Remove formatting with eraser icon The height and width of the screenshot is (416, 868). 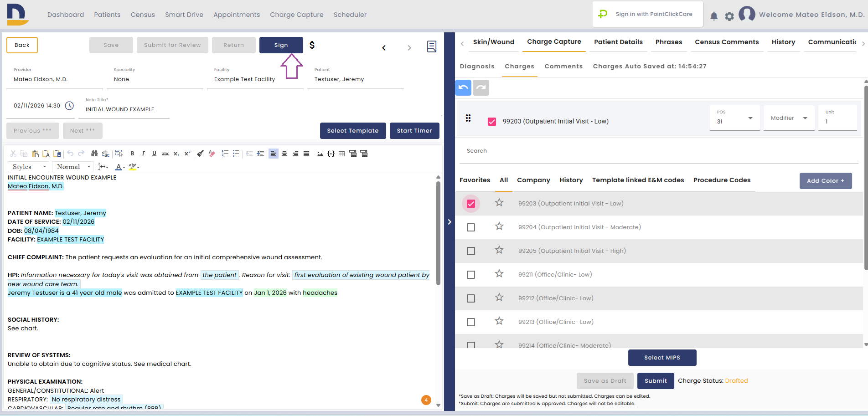(x=212, y=154)
